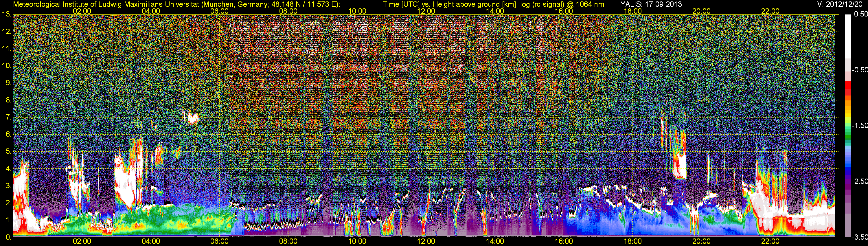Click the 13 km height axis label
868x246 pixels.
(6, 14)
